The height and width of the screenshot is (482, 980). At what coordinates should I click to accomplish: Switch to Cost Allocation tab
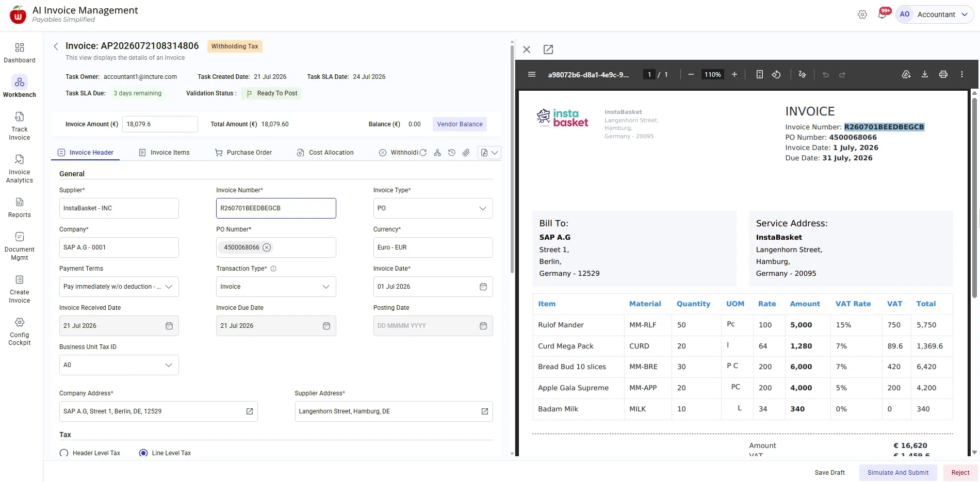pyautogui.click(x=325, y=153)
